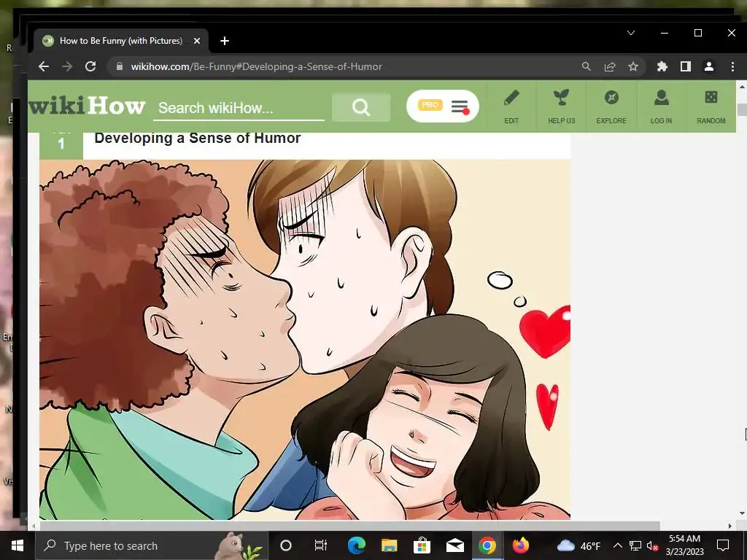Open Chrome Extensions puzzle icon
This screenshot has width=747, height=560.
click(x=662, y=66)
